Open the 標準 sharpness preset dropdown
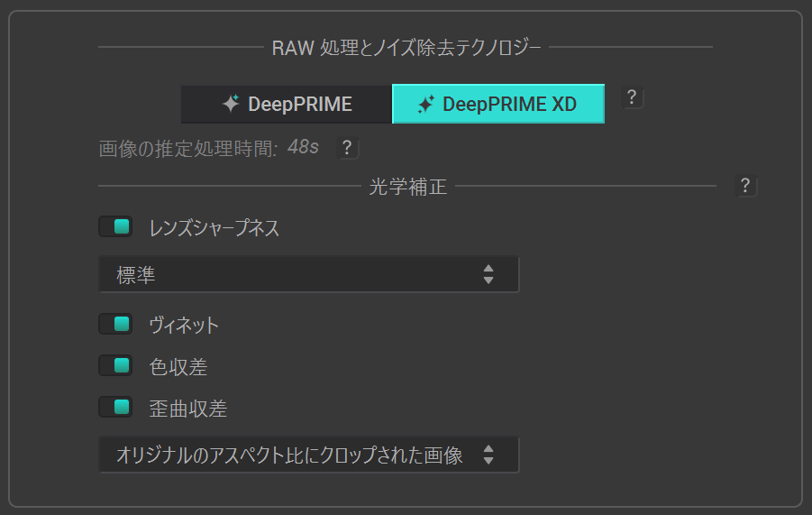The height and width of the screenshot is (515, 812). tap(308, 275)
